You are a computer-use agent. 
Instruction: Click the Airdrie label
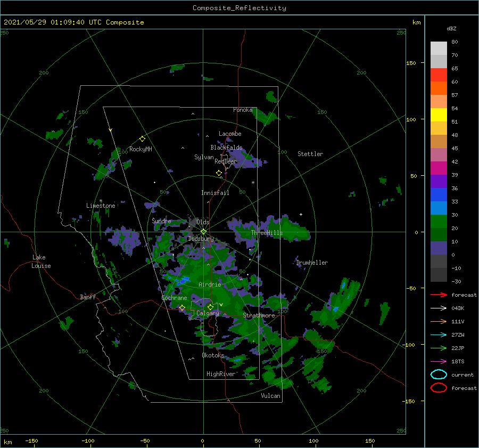[x=210, y=284]
